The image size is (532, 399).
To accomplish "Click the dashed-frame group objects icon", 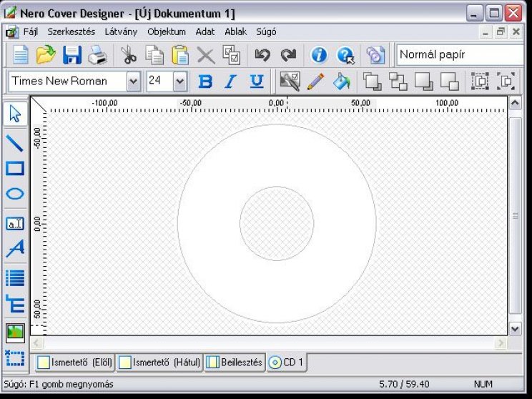I will point(480,82).
